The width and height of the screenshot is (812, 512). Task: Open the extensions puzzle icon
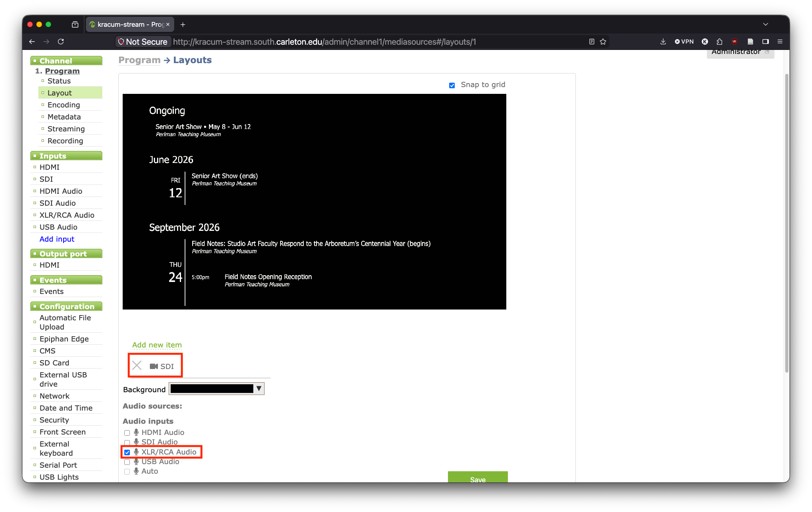coord(720,42)
